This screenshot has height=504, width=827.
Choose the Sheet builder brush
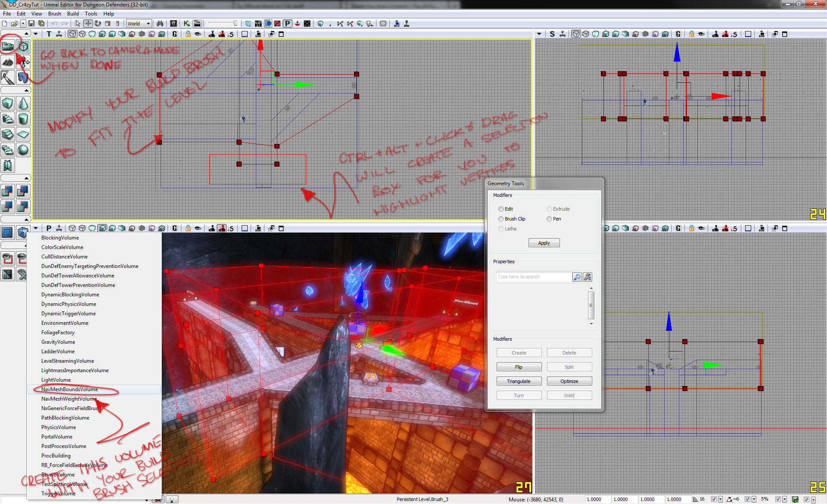(x=23, y=134)
